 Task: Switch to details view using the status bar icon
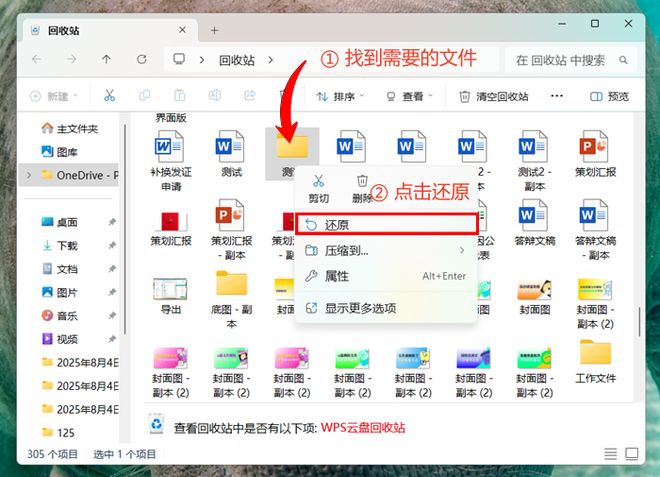(610, 453)
